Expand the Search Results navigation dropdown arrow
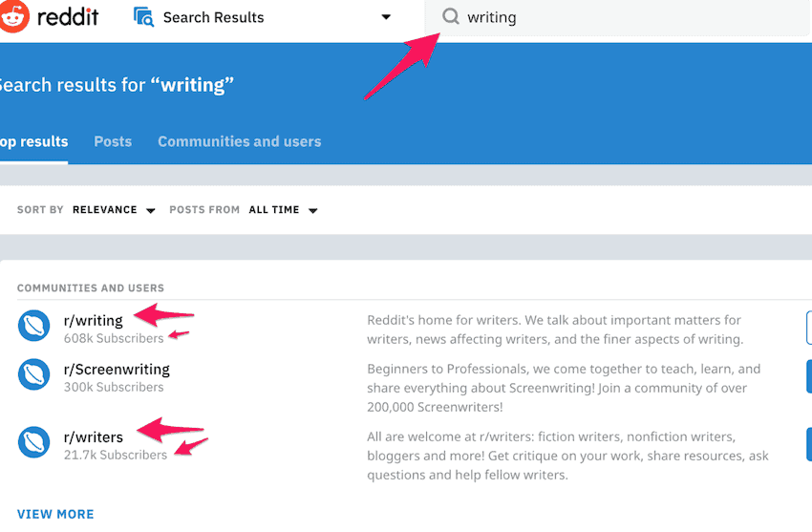 tap(386, 17)
